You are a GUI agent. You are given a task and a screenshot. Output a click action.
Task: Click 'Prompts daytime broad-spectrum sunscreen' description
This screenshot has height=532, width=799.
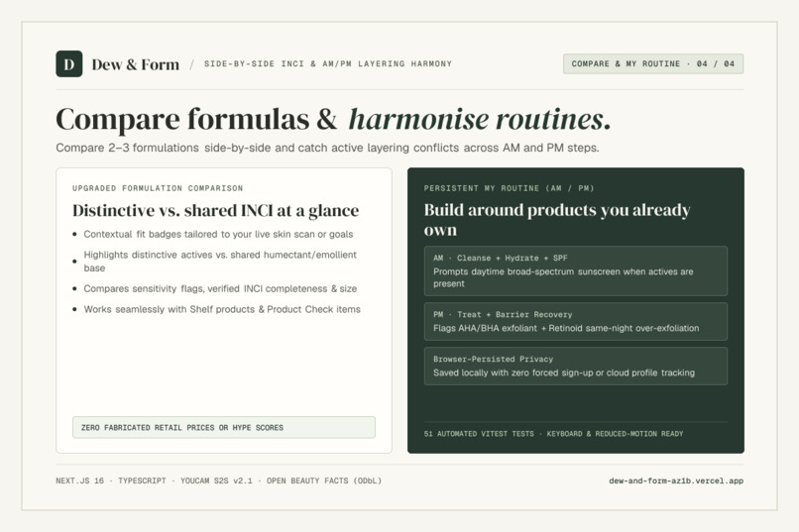pos(563,277)
